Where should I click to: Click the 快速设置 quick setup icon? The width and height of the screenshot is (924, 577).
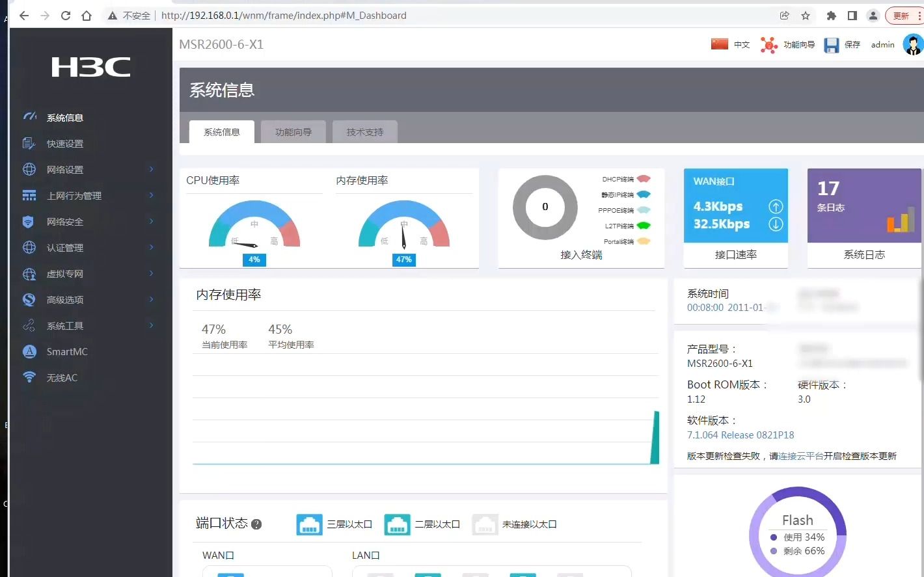29,143
